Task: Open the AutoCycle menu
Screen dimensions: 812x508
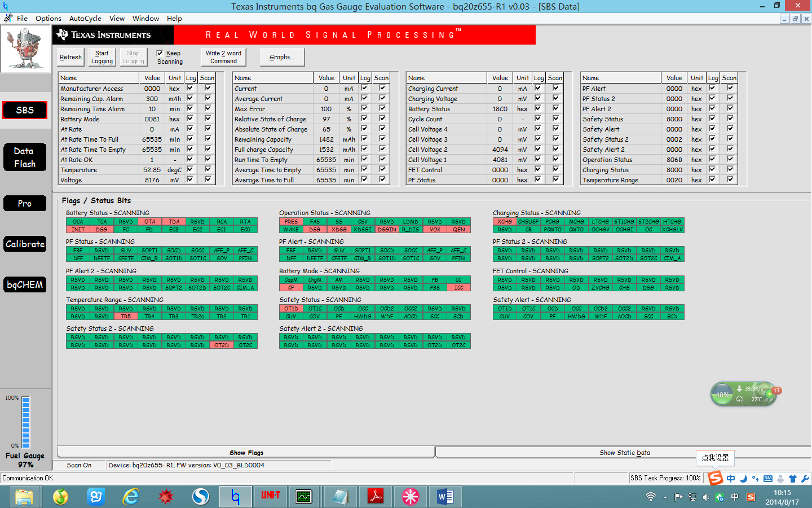Action: coord(85,18)
